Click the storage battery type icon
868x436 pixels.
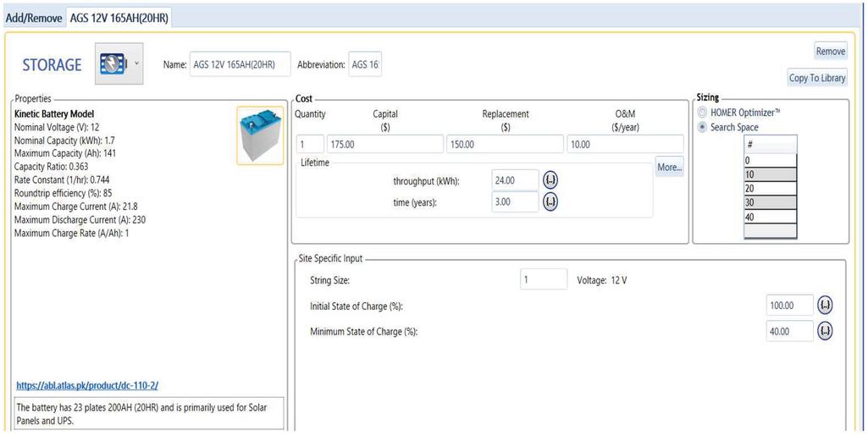click(x=113, y=65)
